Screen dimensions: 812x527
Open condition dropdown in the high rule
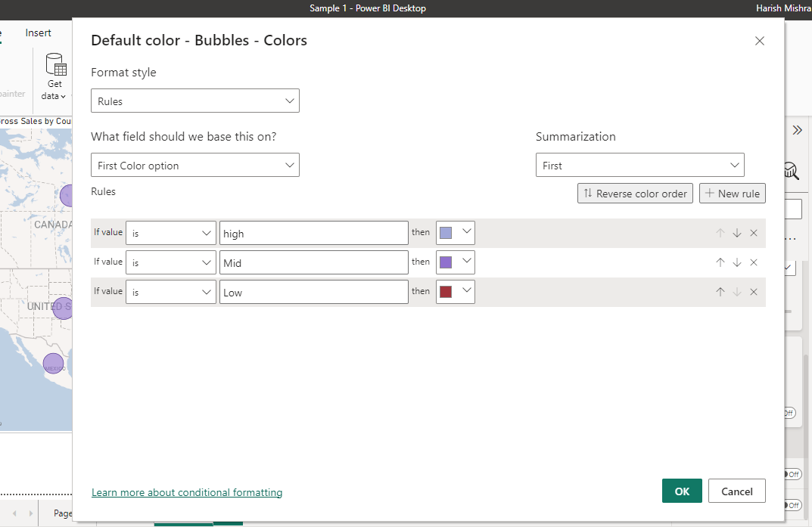[171, 233]
